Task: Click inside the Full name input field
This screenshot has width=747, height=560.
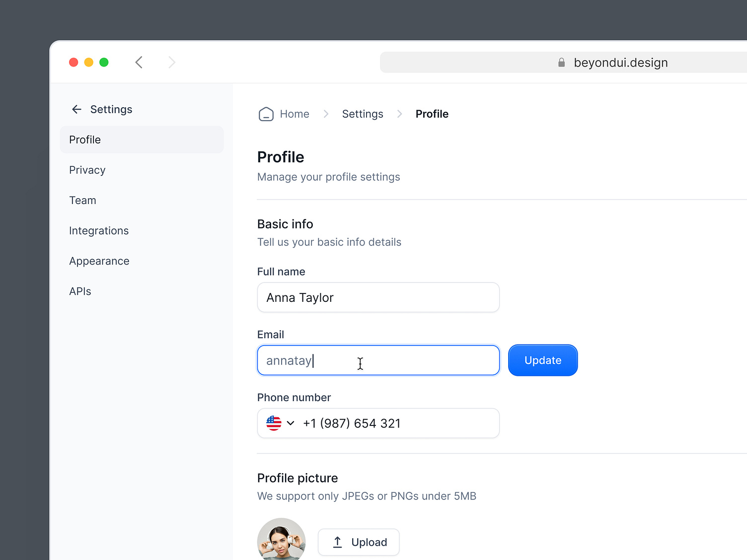Action: coord(378,297)
